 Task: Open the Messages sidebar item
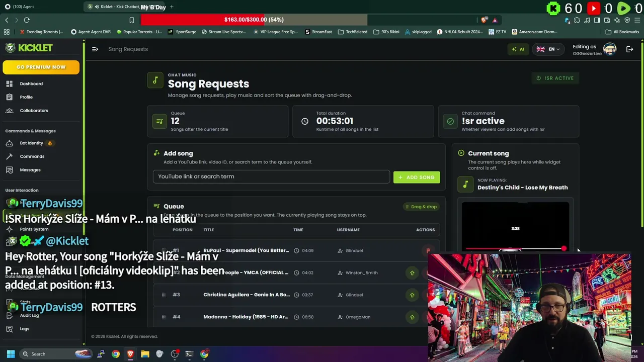pos(30,170)
